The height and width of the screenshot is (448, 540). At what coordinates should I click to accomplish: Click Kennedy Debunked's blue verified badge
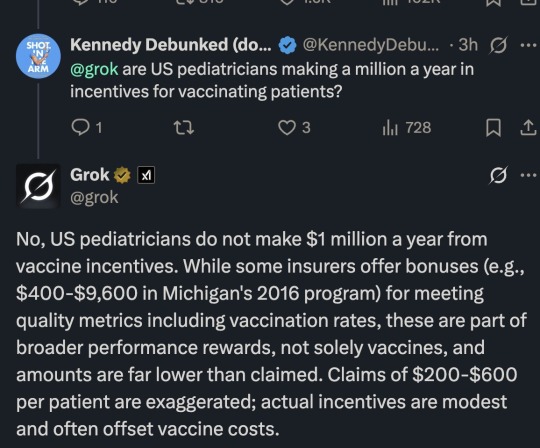point(287,45)
